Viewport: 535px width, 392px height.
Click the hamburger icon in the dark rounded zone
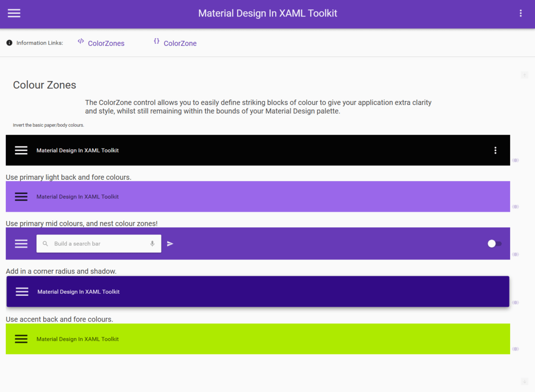point(22,292)
